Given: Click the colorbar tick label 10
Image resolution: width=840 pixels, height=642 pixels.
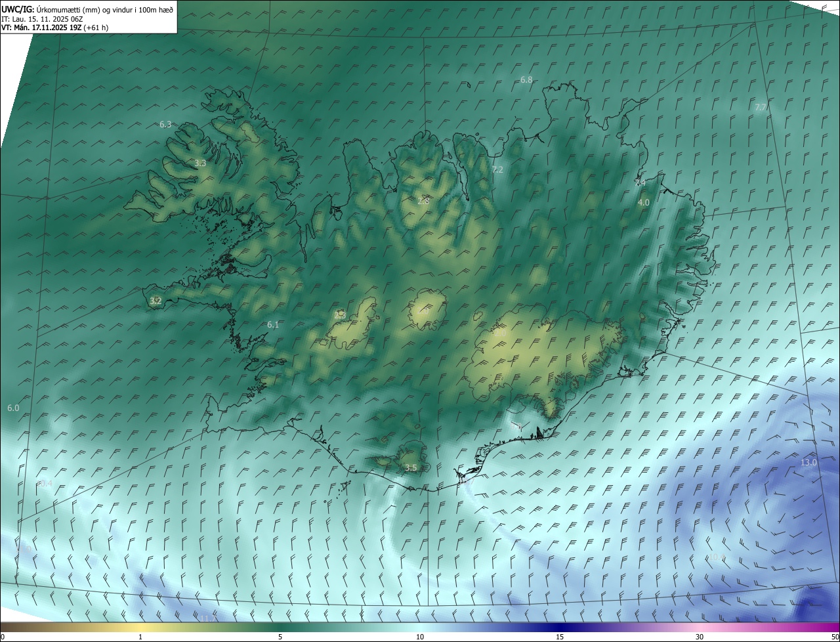Looking at the screenshot, I should [x=420, y=637].
